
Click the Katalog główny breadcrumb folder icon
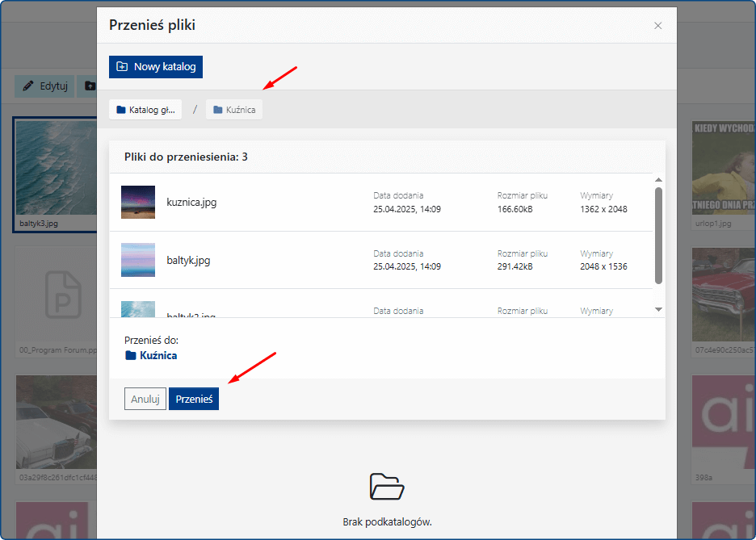pyautogui.click(x=121, y=110)
